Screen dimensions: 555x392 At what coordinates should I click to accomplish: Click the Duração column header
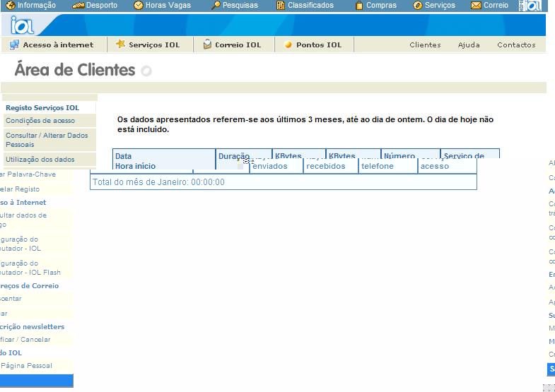233,156
